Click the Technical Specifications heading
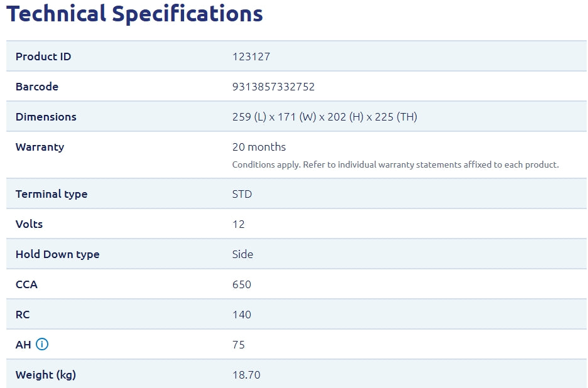Viewport: 588px width, 388px height. click(134, 13)
